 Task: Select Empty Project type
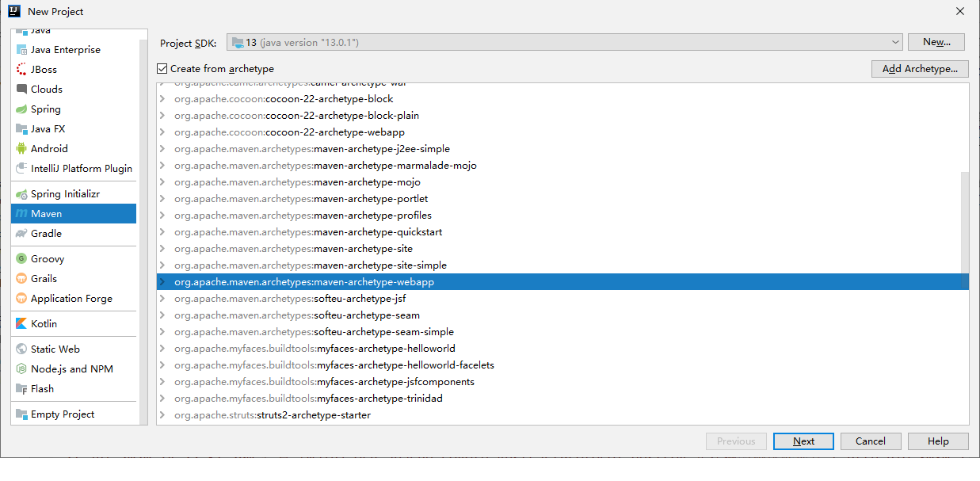(x=74, y=414)
